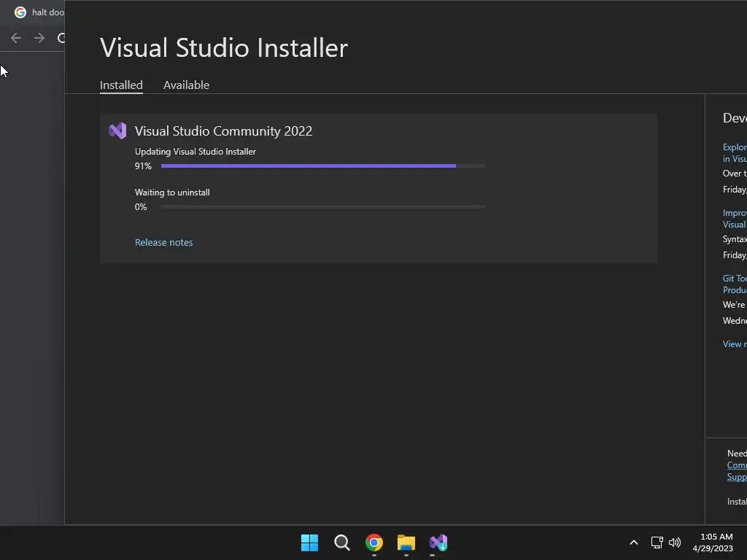Switch to the Installed tab
Viewport: 747px width, 560px height.
[121, 85]
